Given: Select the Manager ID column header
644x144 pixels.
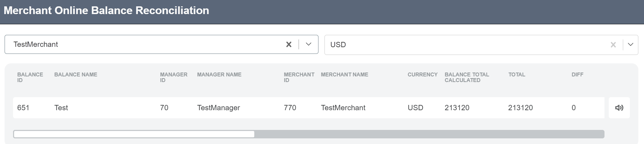Looking at the screenshot, I should click(174, 77).
